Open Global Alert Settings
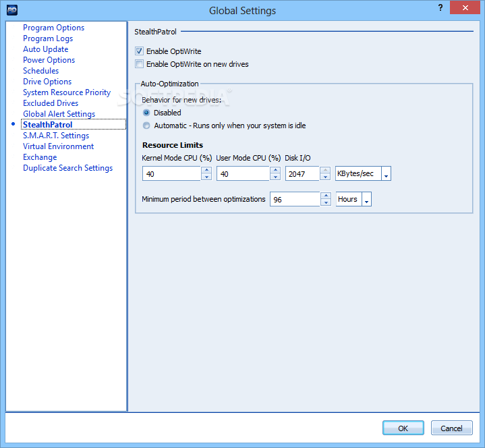 pyautogui.click(x=59, y=114)
